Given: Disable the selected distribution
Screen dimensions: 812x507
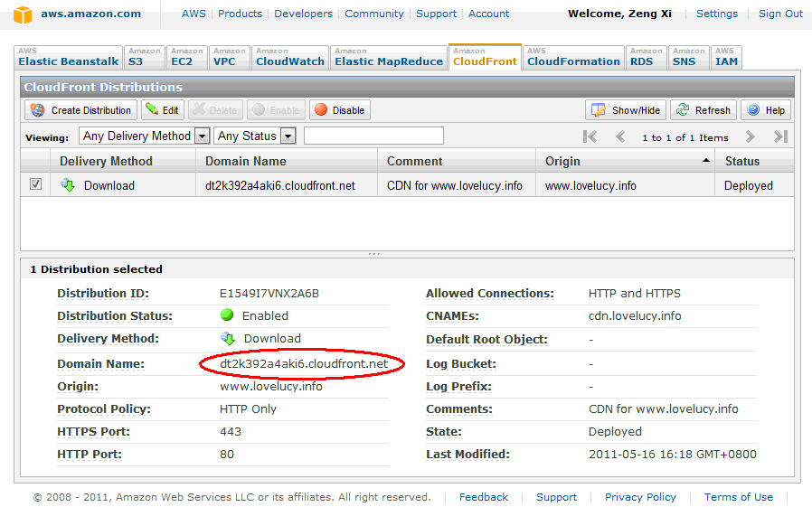Looking at the screenshot, I should click(340, 110).
